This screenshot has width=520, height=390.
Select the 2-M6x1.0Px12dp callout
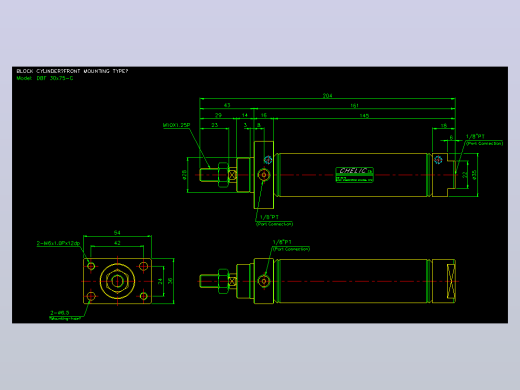point(58,243)
